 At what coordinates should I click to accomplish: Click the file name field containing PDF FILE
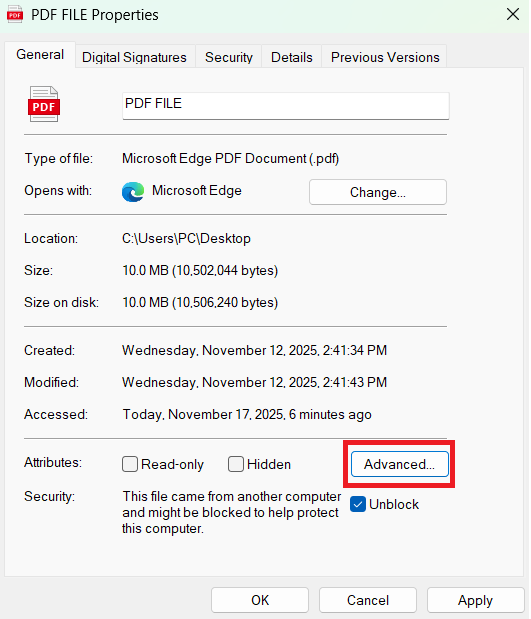(x=286, y=105)
